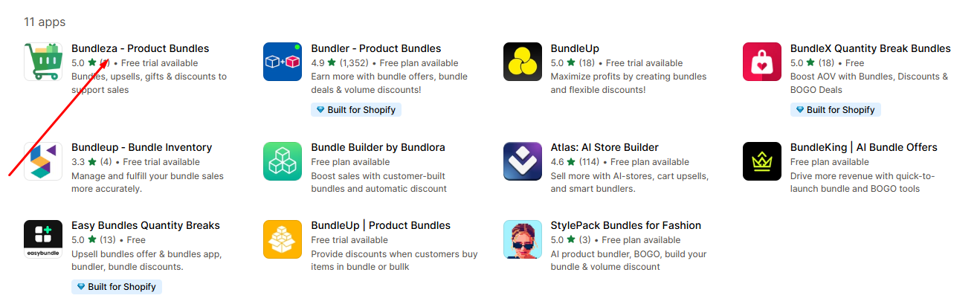Open the BundleUp Product Bundles orange icon

[x=283, y=239]
